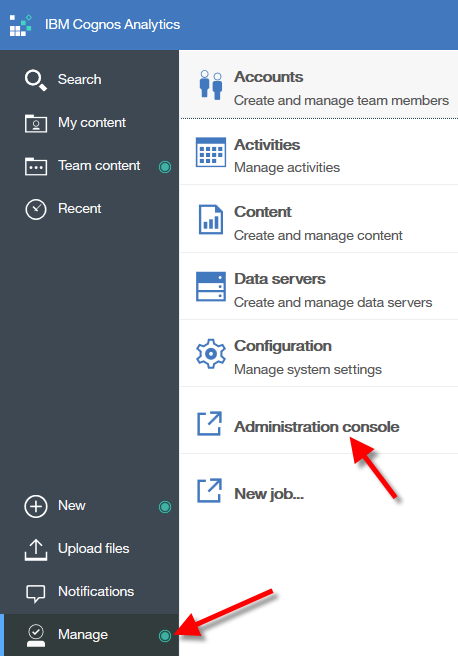Select Create and manage team members
This screenshot has width=458, height=656.
coord(341,101)
